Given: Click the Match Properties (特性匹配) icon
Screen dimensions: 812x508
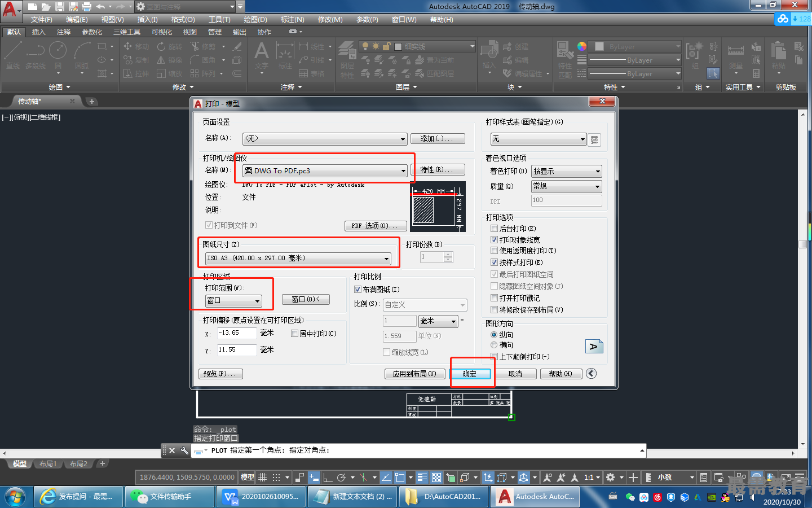Looking at the screenshot, I should pyautogui.click(x=565, y=60).
